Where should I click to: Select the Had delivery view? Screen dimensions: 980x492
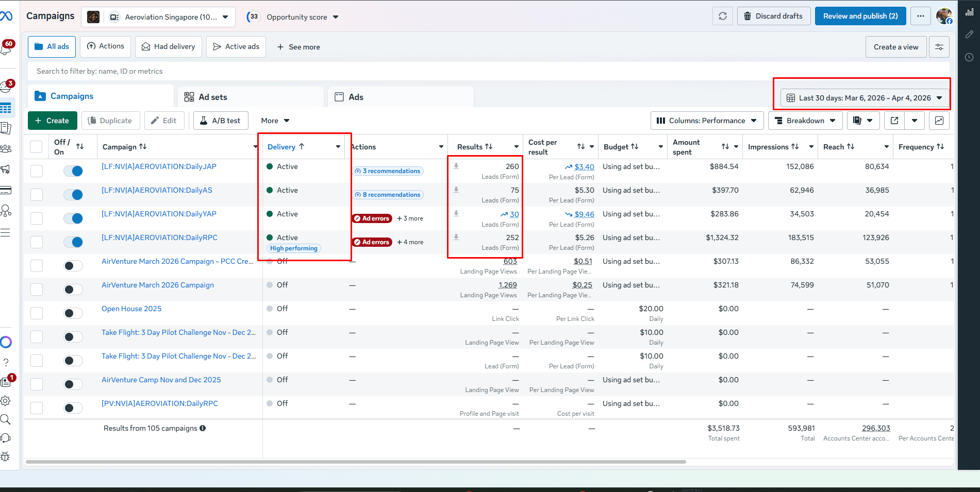coord(169,46)
